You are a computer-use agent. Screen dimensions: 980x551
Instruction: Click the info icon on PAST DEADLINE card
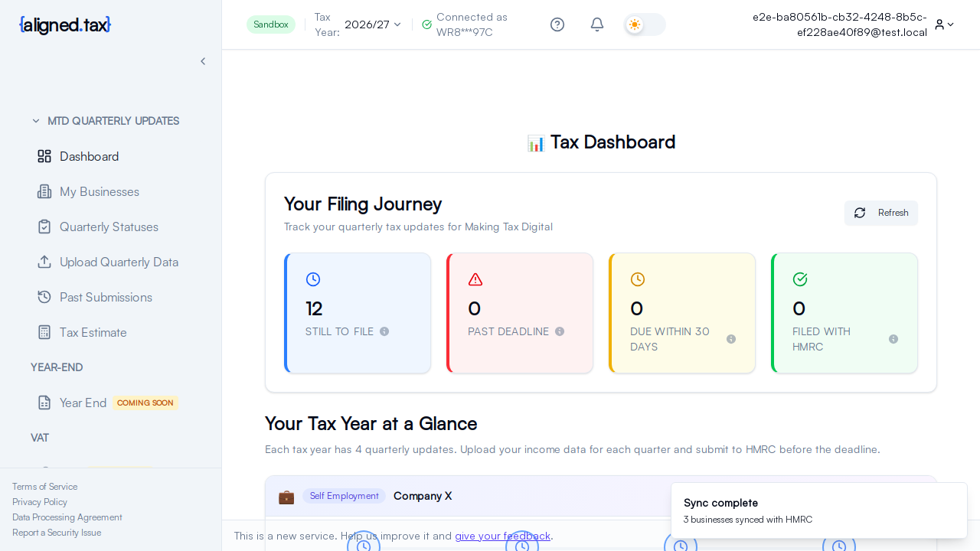(x=559, y=331)
